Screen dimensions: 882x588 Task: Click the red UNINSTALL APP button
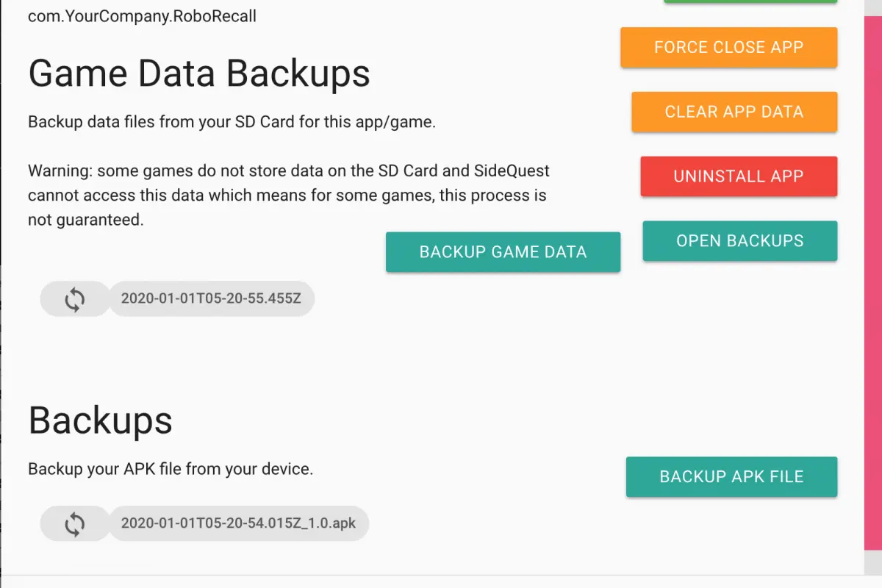click(739, 176)
